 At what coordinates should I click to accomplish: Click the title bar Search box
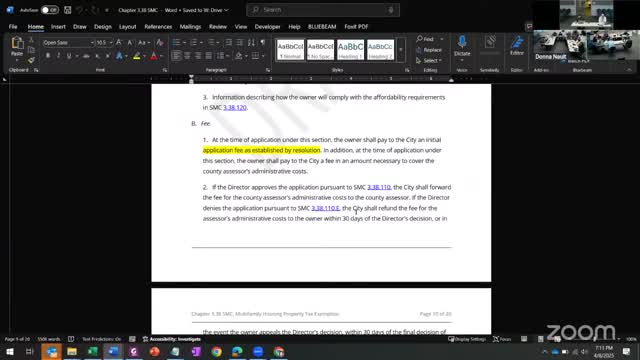(323, 10)
